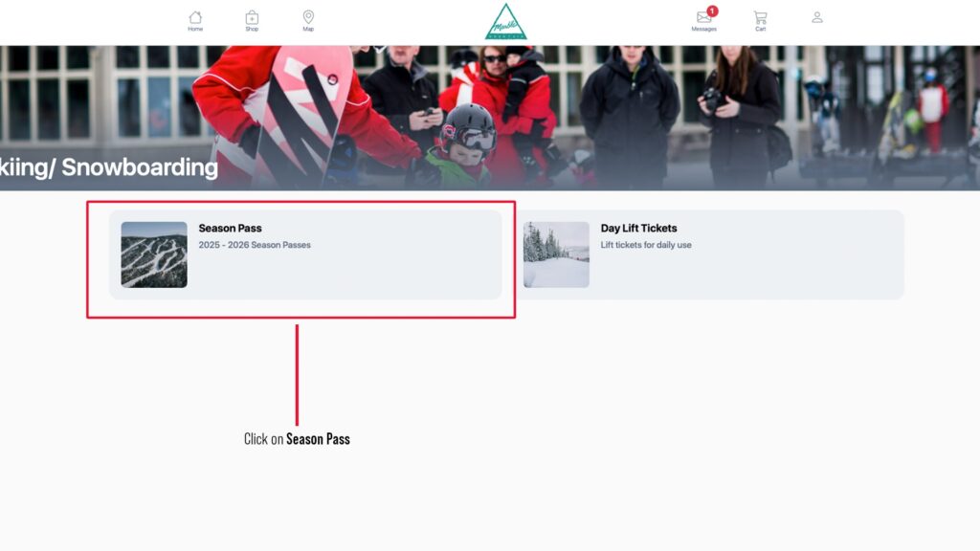Click the Day Lift Tickets snowy thumbnail

pyautogui.click(x=556, y=254)
